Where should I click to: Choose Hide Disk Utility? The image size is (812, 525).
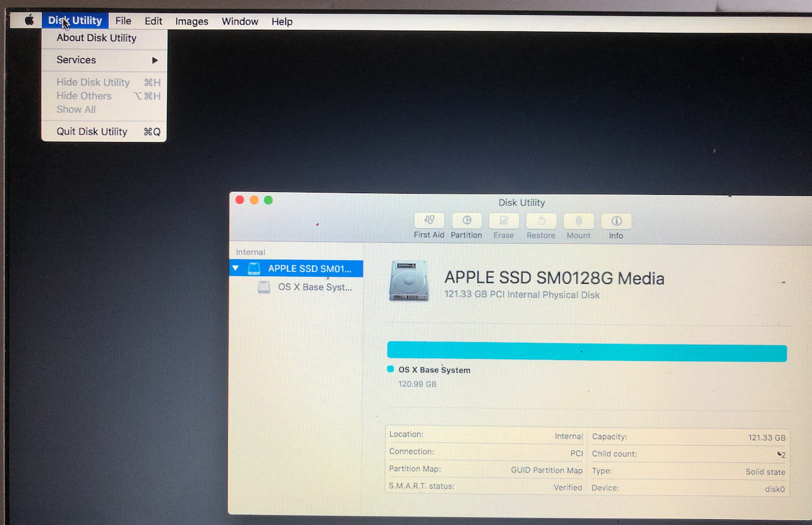pos(104,82)
